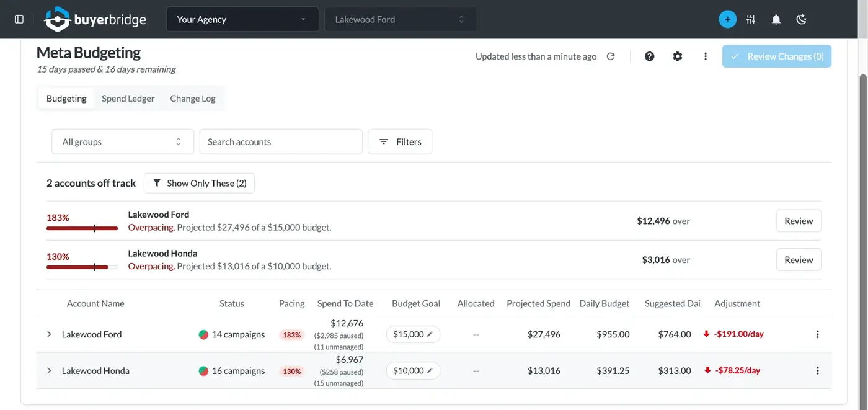Expand the Lakewood Honda table row

tap(49, 371)
